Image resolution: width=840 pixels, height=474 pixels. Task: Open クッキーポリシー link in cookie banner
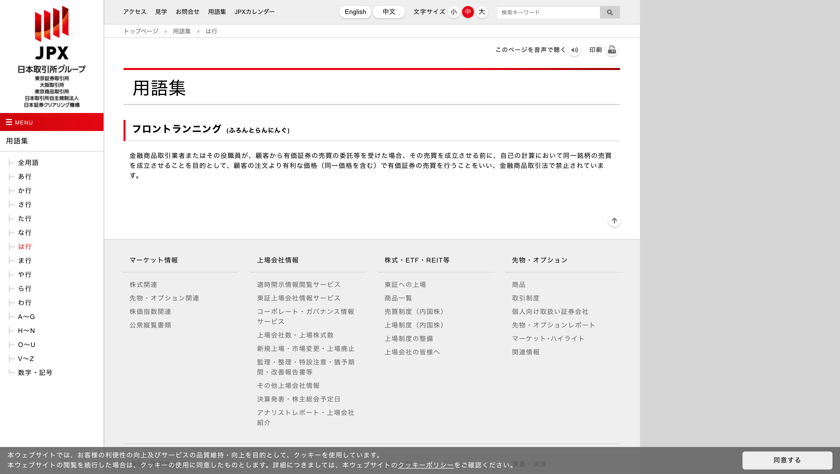(x=425, y=465)
